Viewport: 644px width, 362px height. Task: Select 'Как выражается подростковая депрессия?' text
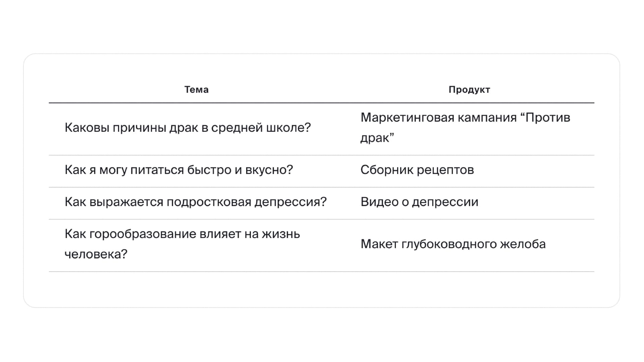click(196, 202)
